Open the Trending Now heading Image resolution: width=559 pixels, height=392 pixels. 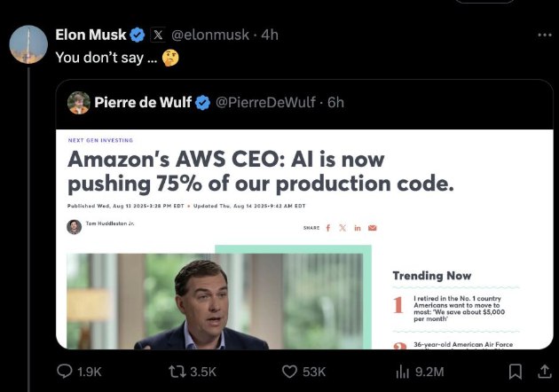coord(432,276)
